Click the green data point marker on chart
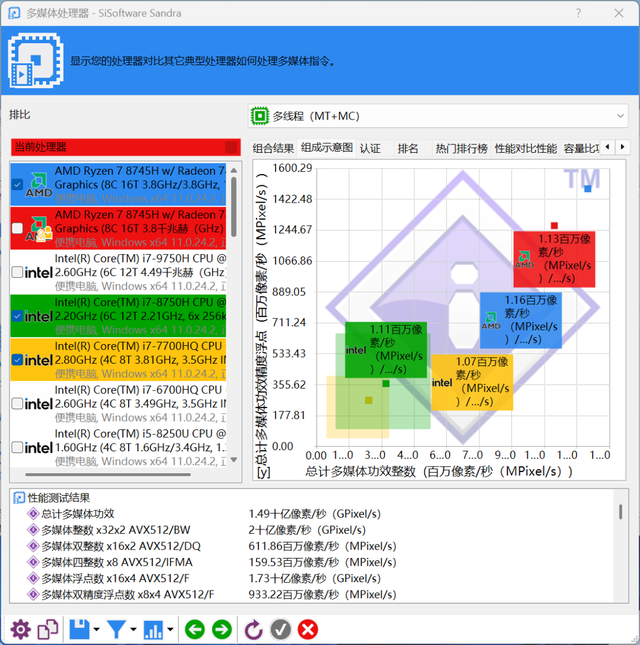Screen dimensions: 640x645 pos(386,383)
